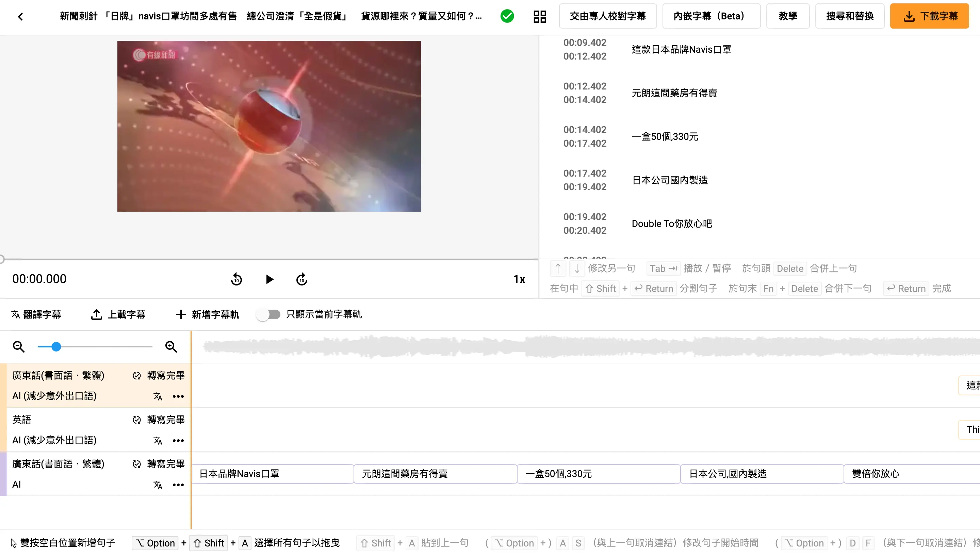
Task: Open more options for first Cantonese track
Action: pos(178,396)
